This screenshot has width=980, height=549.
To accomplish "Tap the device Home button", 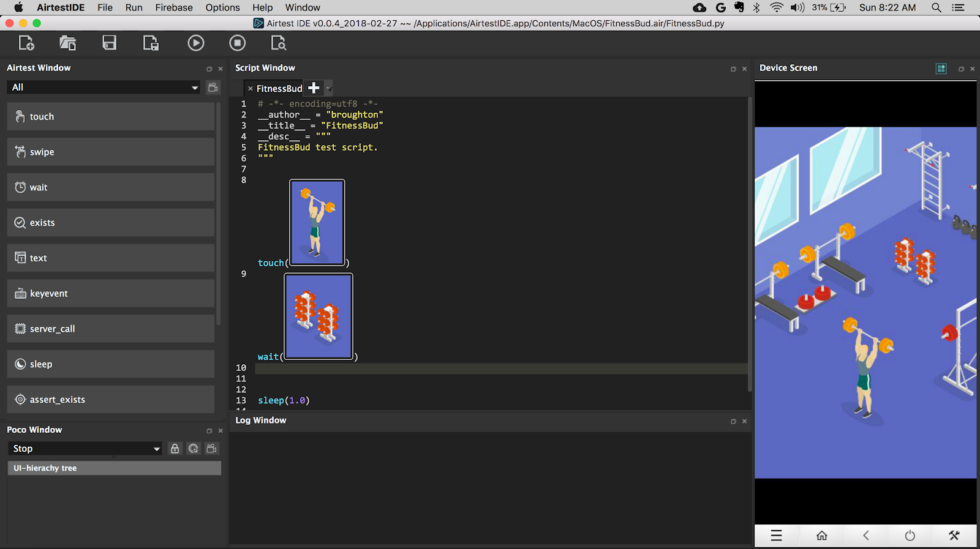I will click(822, 536).
